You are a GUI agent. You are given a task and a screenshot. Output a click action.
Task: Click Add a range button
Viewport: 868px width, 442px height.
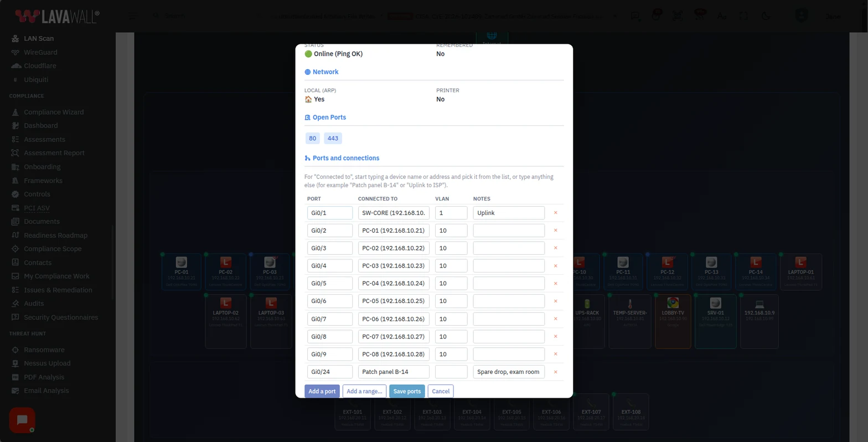coord(364,391)
